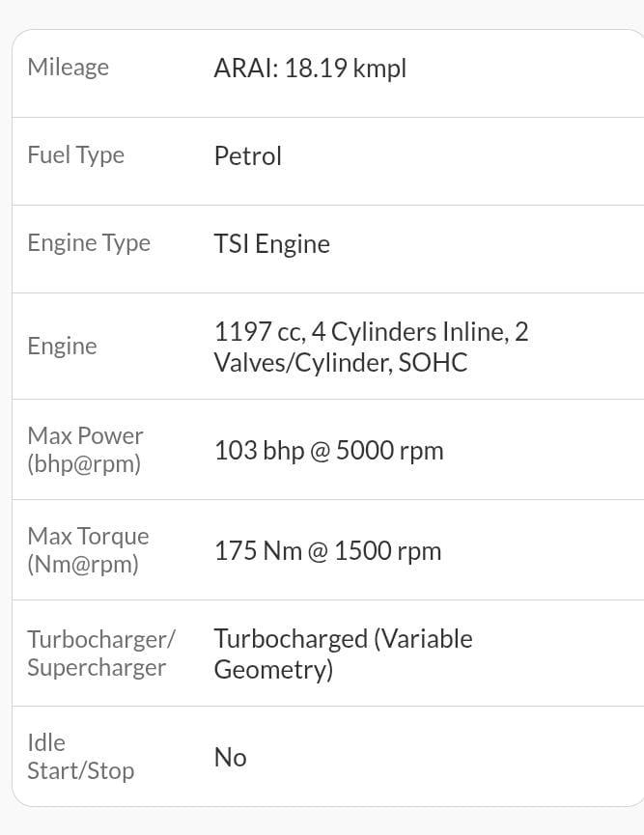Image resolution: width=644 pixels, height=835 pixels.
Task: Click the Supercharger label text
Action: [97, 668]
